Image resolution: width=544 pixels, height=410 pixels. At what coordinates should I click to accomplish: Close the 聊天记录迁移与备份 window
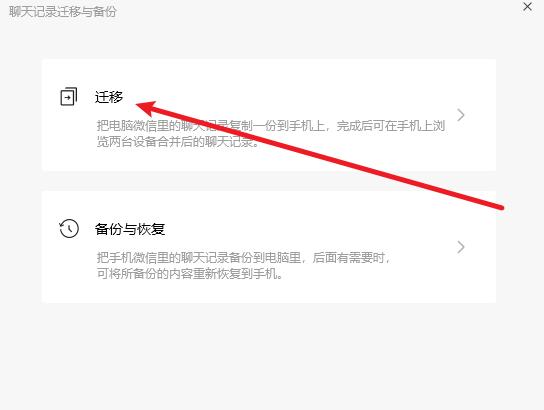click(527, 7)
